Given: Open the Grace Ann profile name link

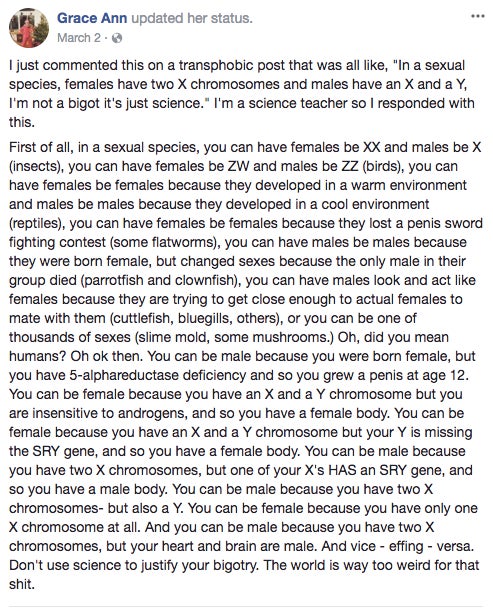Looking at the screenshot, I should point(92,18).
